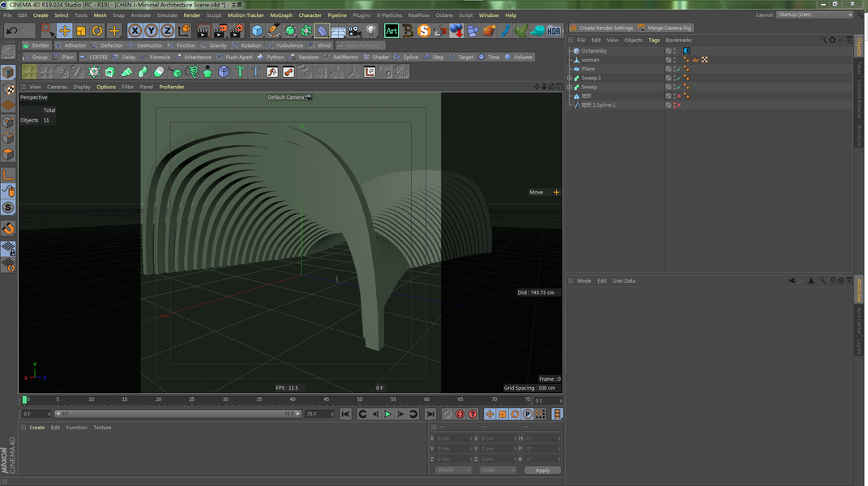Viewport: 868px width, 486px height.
Task: Switch to the Tags menu in Objects panel
Action: 653,40
